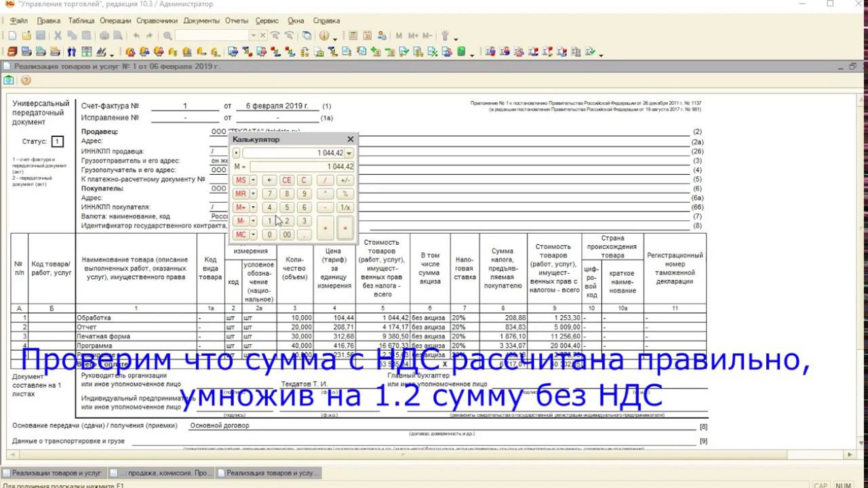Close the Калькулятор window
The height and width of the screenshot is (488, 868).
(350, 139)
